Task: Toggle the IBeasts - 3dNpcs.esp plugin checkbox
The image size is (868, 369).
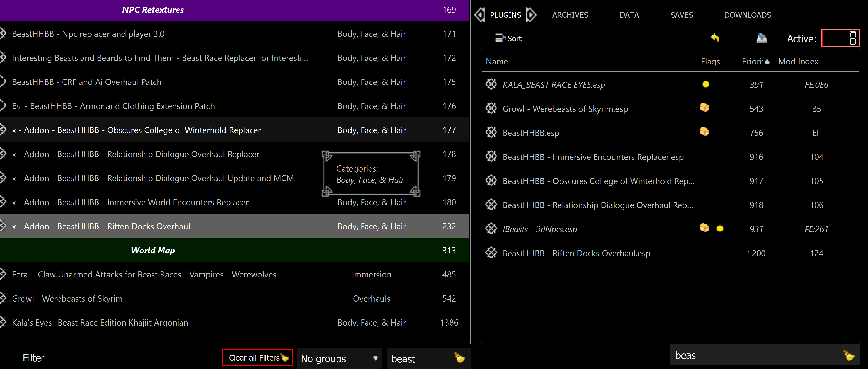Action: click(x=491, y=229)
